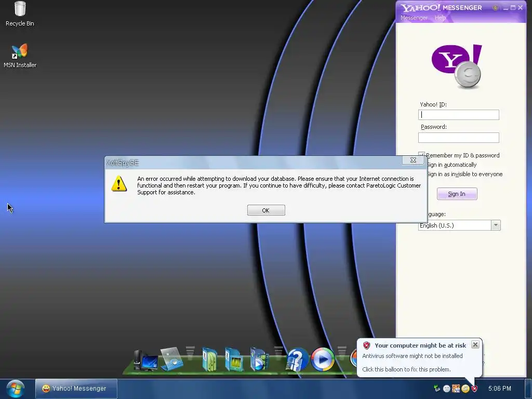Open the Start menu orb
Screen dimensions: 532x399
tap(15, 389)
